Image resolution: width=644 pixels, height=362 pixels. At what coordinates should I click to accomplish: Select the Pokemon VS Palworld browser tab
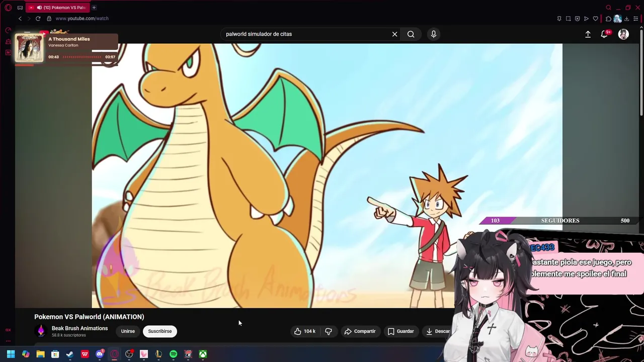click(x=58, y=8)
